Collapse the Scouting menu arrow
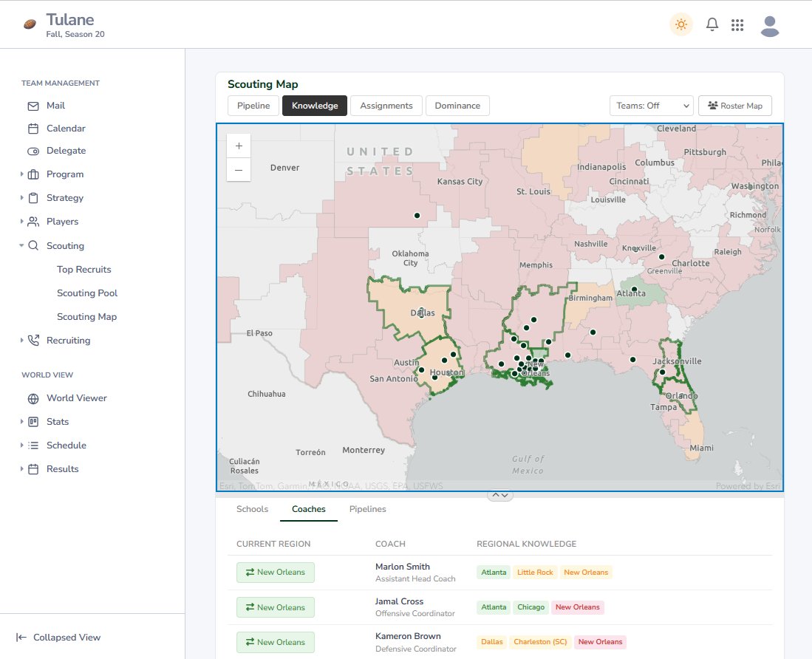Screen dimensions: 812x659 21,245
